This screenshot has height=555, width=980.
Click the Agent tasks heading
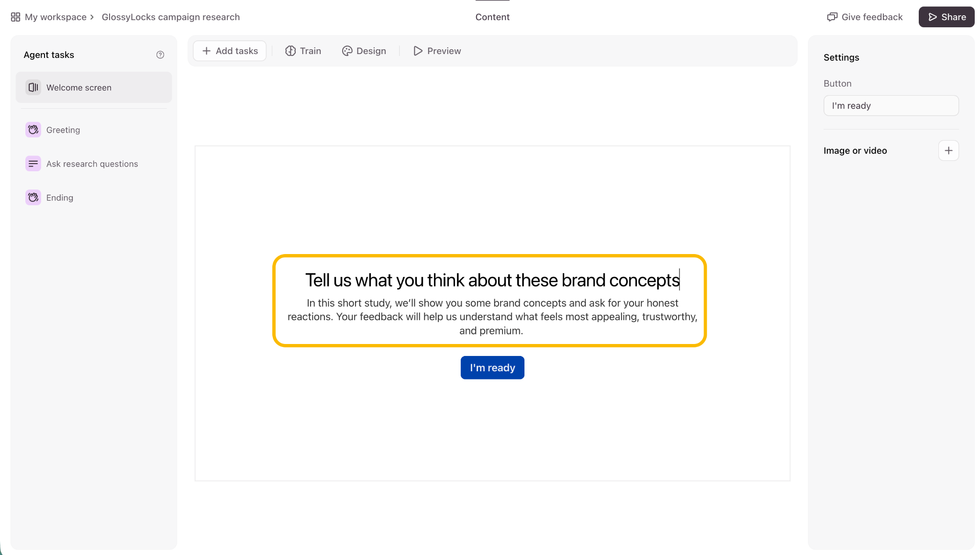[49, 55]
